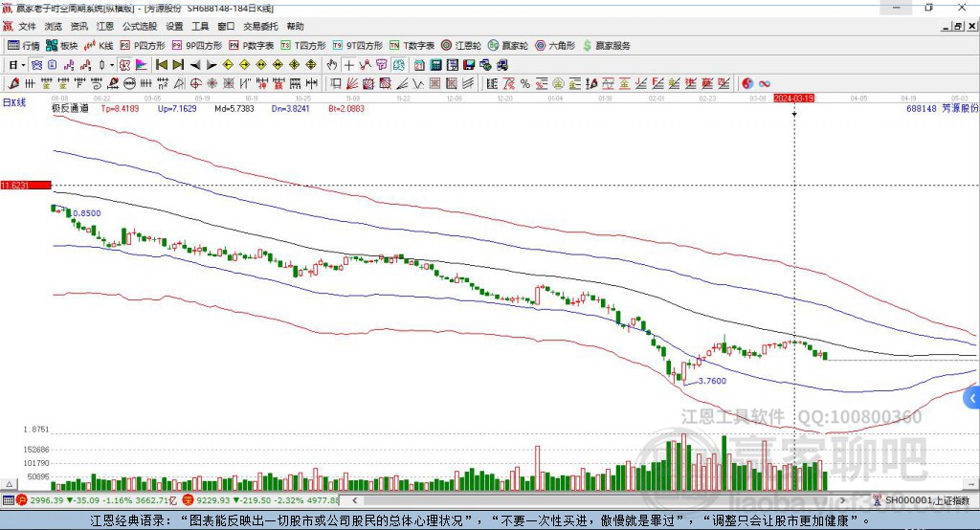This screenshot has height=530, width=980.
Task: Open the 江恩 (Gann) menu
Action: (x=105, y=26)
